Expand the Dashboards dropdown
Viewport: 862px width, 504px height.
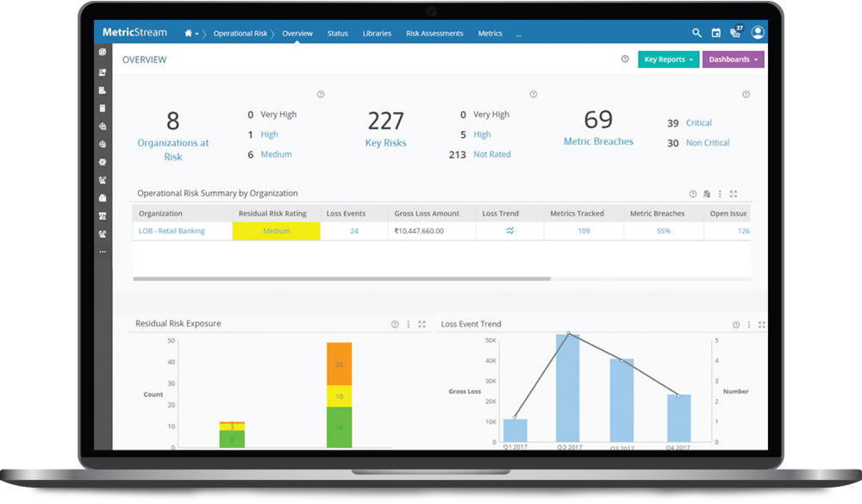734,59
